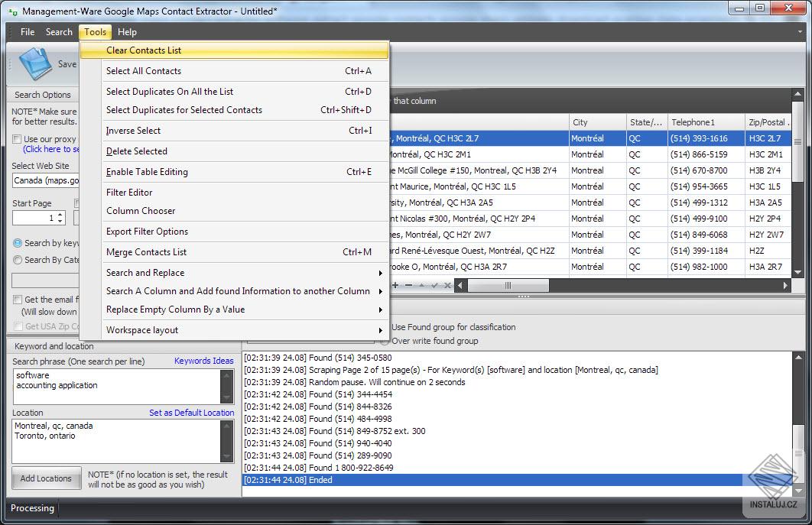Click the 'Add Locations' button
Image resolution: width=812 pixels, height=525 pixels.
46,478
